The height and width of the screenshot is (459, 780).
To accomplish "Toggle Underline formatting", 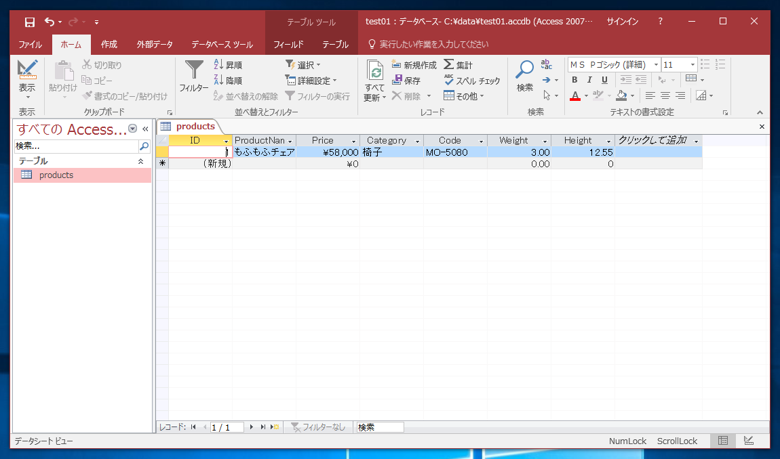I will [604, 80].
